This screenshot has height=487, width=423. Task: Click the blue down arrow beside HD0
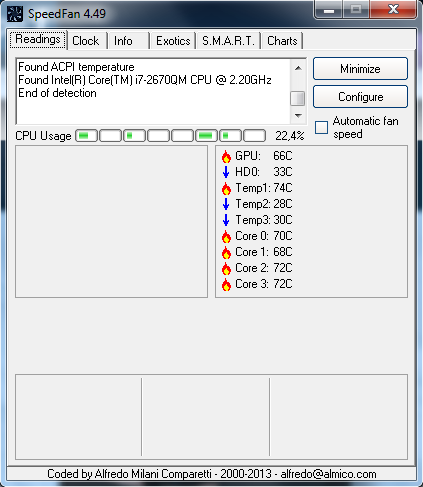pos(226,172)
